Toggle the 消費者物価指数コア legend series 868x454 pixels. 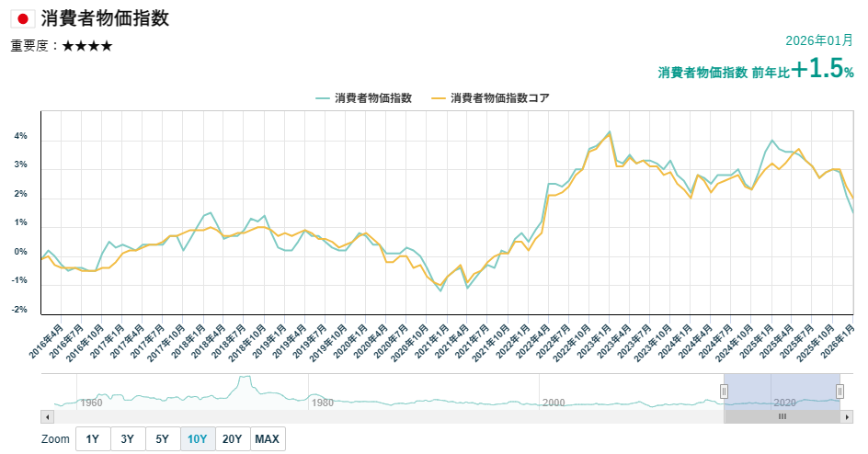(x=490, y=98)
